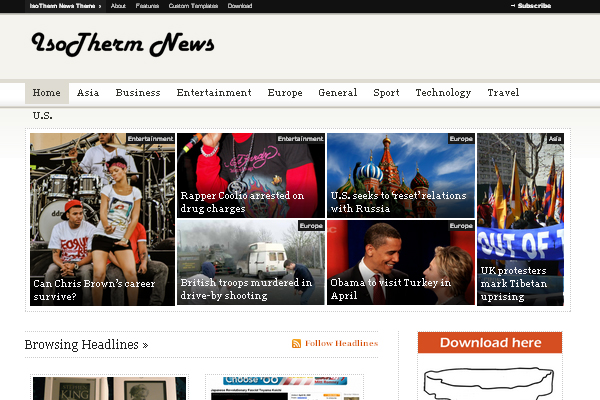The image size is (600, 400).
Task: Click the Entertainment tag on the Coolio story
Action: (x=300, y=139)
